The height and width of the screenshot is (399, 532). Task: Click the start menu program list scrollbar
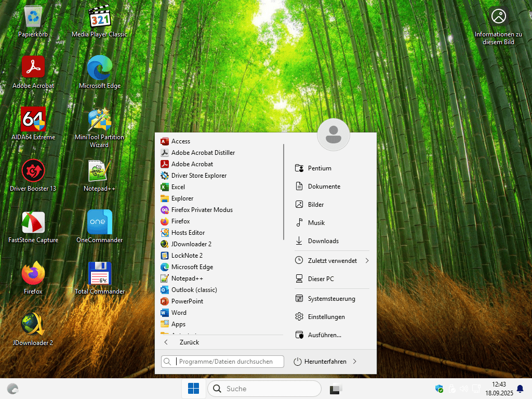pos(284,192)
